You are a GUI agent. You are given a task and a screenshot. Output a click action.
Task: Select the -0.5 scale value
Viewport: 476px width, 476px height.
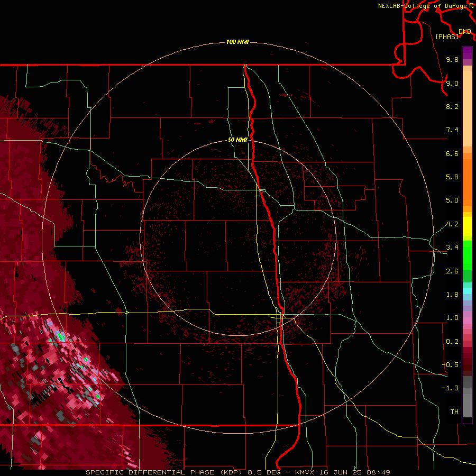click(450, 365)
